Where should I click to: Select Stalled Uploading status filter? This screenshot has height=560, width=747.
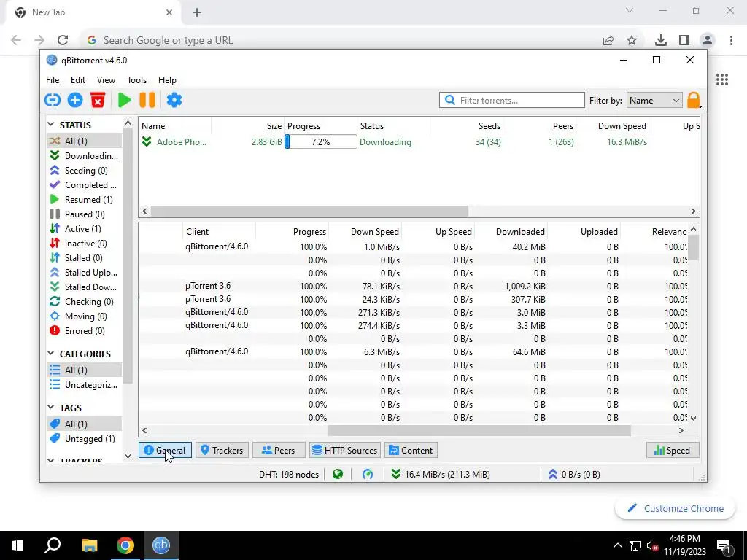(x=85, y=273)
